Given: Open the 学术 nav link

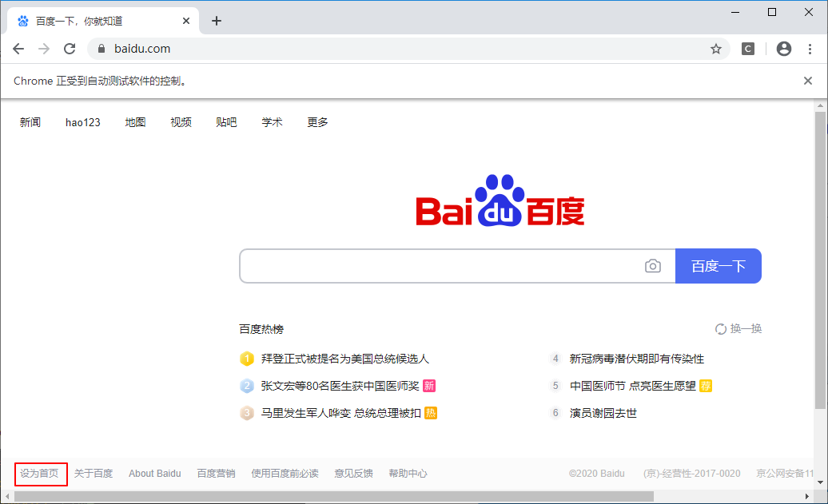Looking at the screenshot, I should [x=272, y=122].
